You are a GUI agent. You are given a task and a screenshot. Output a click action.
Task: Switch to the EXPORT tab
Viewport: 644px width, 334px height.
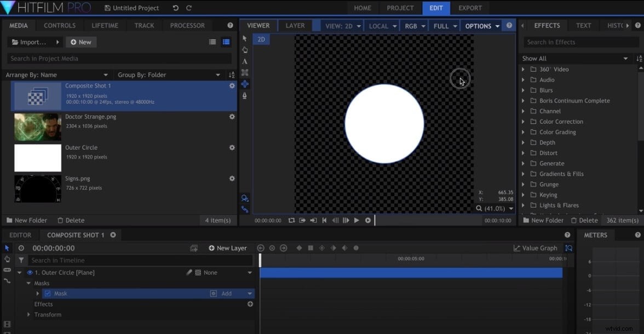[470, 8]
